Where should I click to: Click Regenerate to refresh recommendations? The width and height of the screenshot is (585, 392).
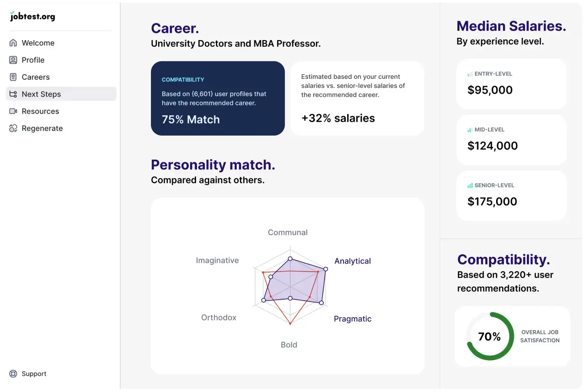(x=42, y=128)
